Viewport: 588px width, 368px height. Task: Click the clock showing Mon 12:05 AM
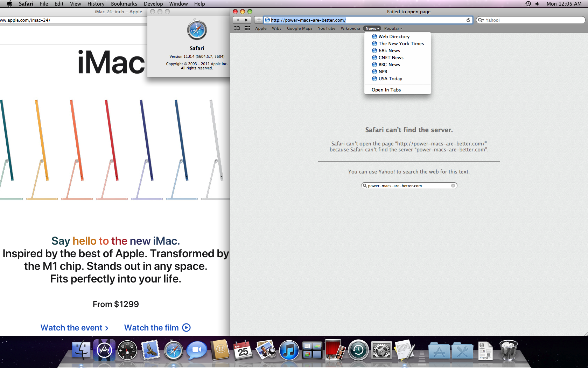[564, 4]
